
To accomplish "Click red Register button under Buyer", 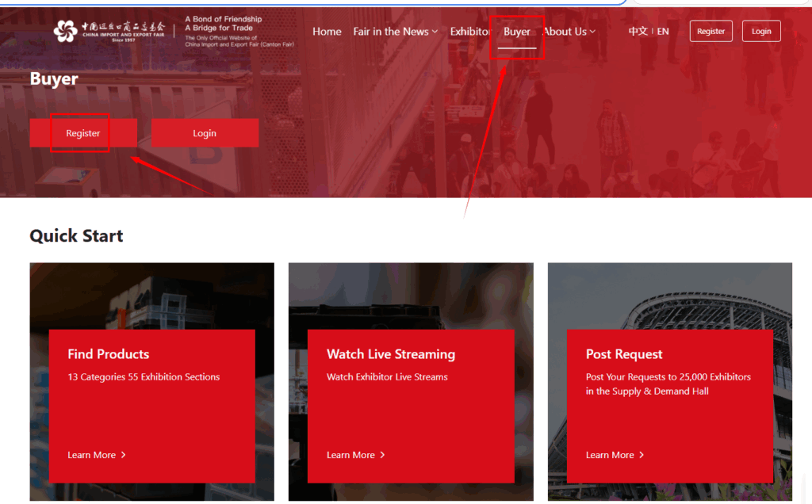I will 83,133.
